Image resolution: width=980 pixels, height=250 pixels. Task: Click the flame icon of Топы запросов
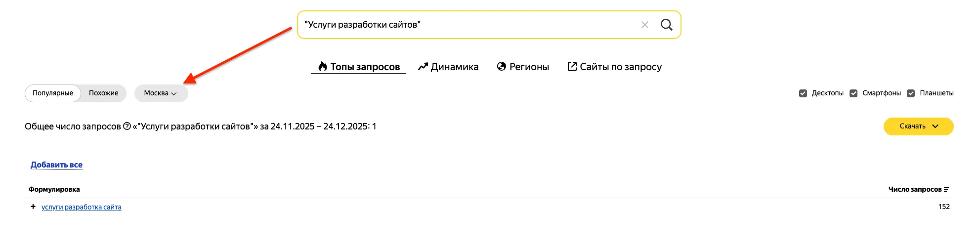pyautogui.click(x=323, y=67)
